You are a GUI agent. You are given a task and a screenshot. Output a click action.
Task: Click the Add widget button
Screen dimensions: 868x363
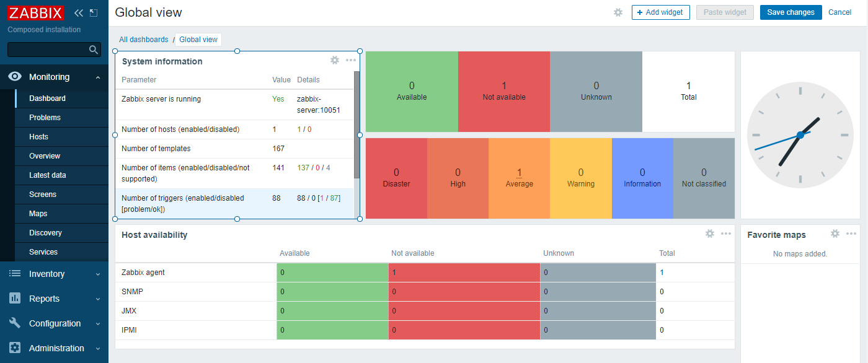(x=660, y=12)
